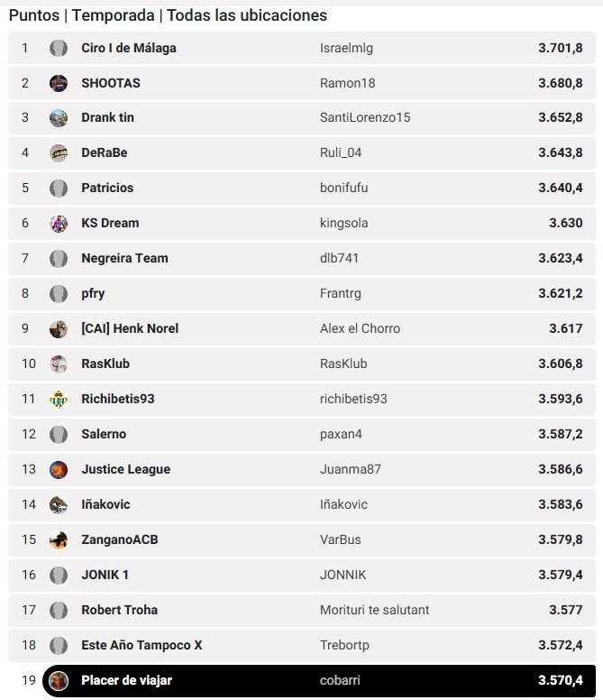603x700 pixels.
Task: Open the Este Año Tampoco X team
Action: coord(142,646)
